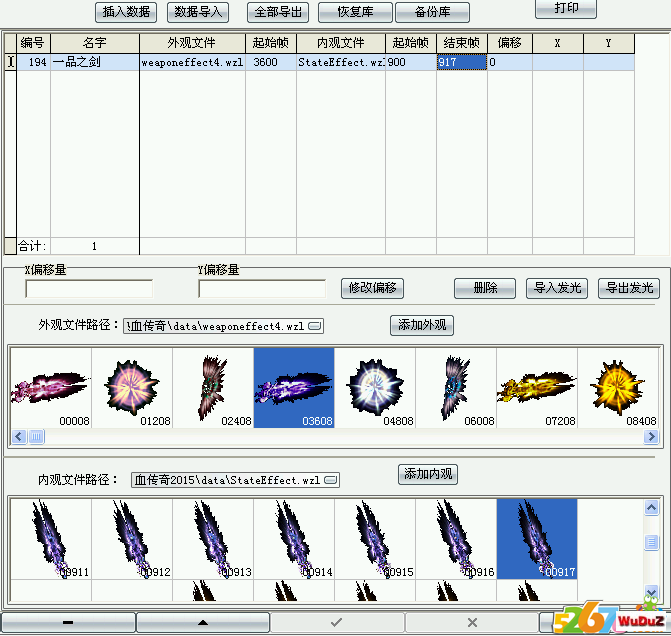Open the 外观文件路径 file picker icon

[x=315, y=326]
